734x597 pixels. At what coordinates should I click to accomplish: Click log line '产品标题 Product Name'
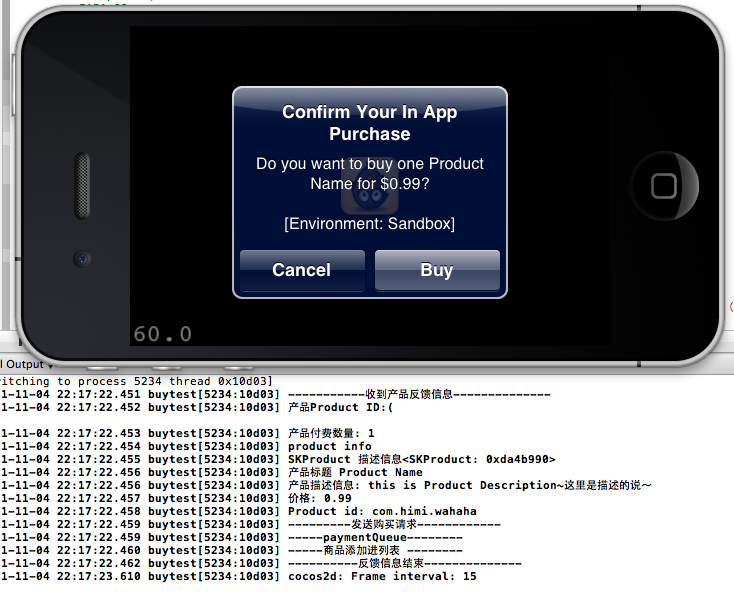pos(355,472)
